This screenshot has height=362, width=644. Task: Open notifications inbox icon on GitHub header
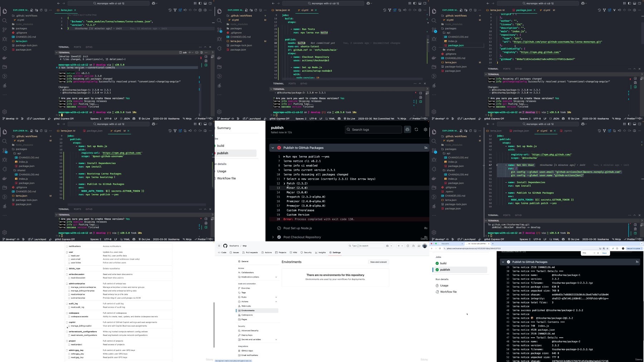(x=419, y=246)
